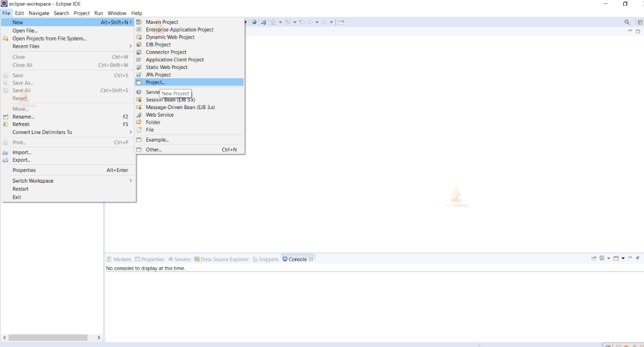The height and width of the screenshot is (347, 644).
Task: Click the highlighted Project... entry
Action: click(x=189, y=82)
